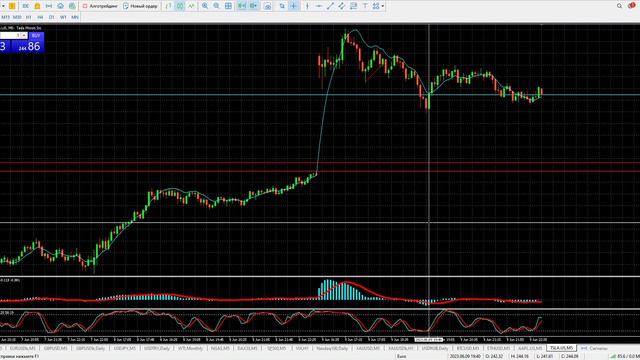Select the W1 timeframe

[x=63, y=17]
